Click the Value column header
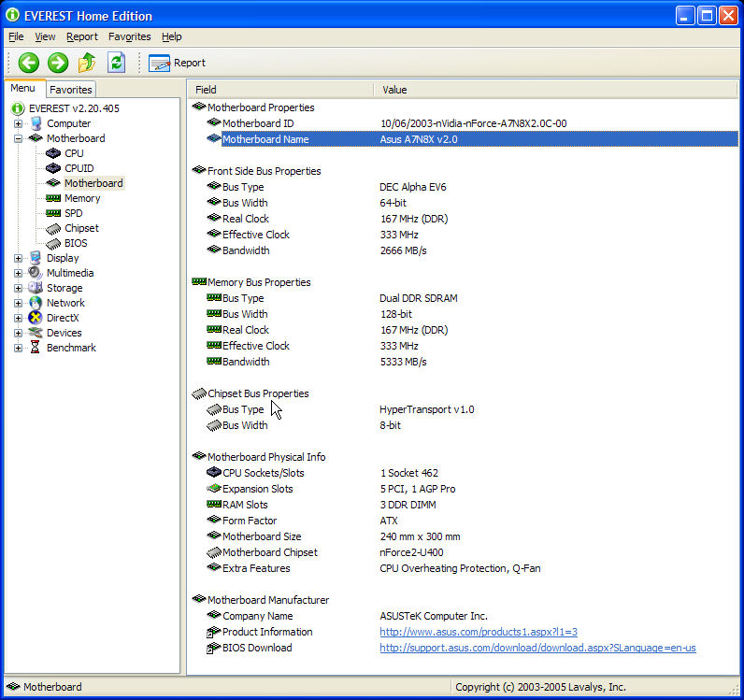Screen dimensions: 744x700 555,90
